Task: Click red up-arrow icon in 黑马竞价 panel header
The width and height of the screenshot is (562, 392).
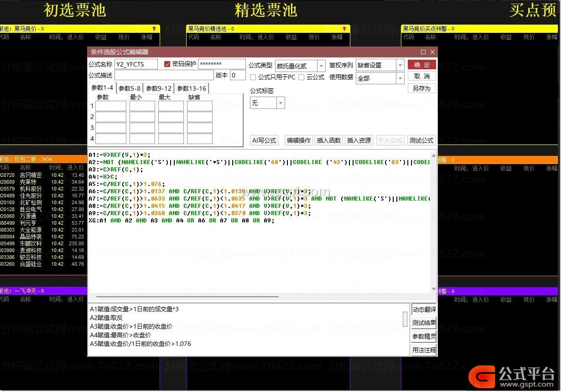Action: coord(154,29)
